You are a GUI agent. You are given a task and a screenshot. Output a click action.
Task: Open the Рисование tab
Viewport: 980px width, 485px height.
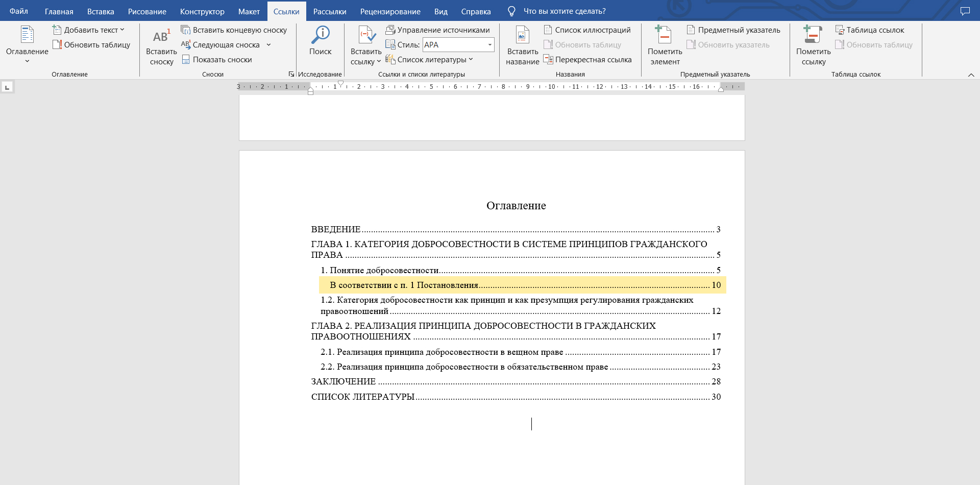147,11
